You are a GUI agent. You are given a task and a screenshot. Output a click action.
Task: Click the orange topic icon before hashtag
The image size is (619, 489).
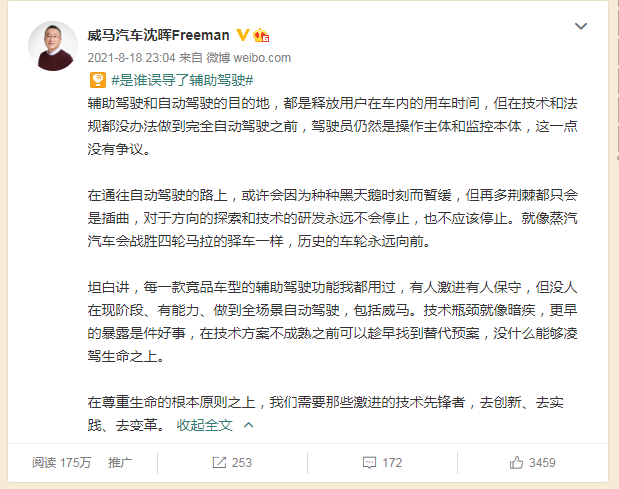(x=98, y=80)
